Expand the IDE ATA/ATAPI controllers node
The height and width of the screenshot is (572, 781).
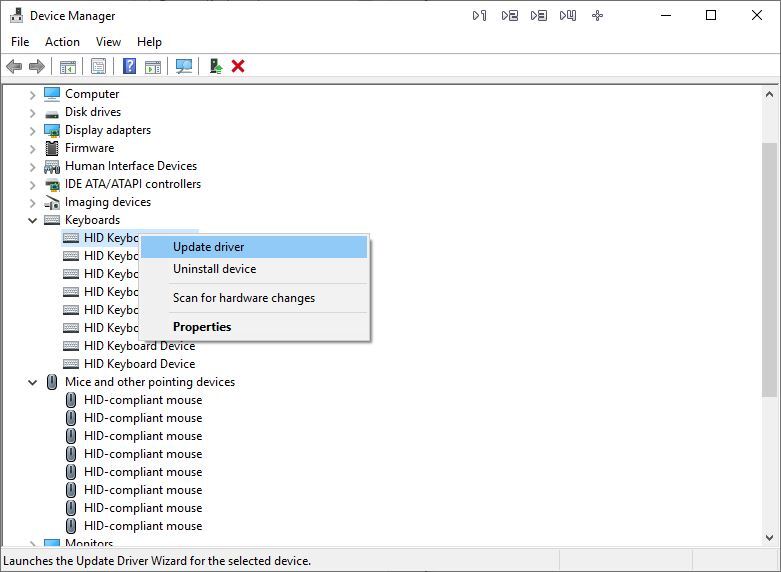point(32,185)
